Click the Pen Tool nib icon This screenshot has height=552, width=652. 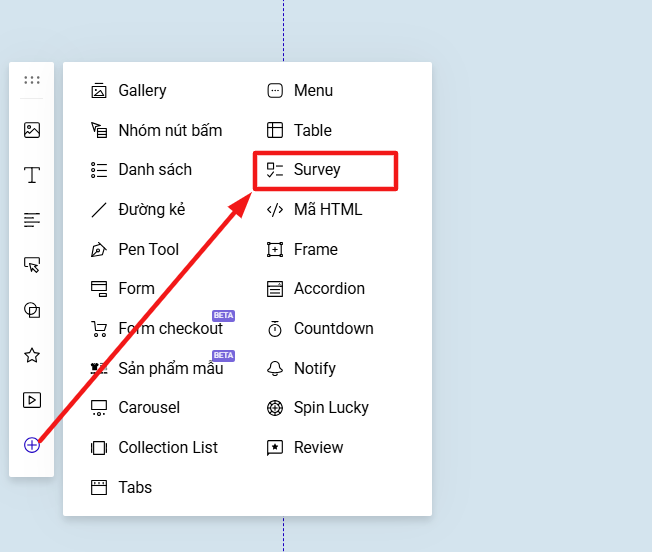(99, 249)
